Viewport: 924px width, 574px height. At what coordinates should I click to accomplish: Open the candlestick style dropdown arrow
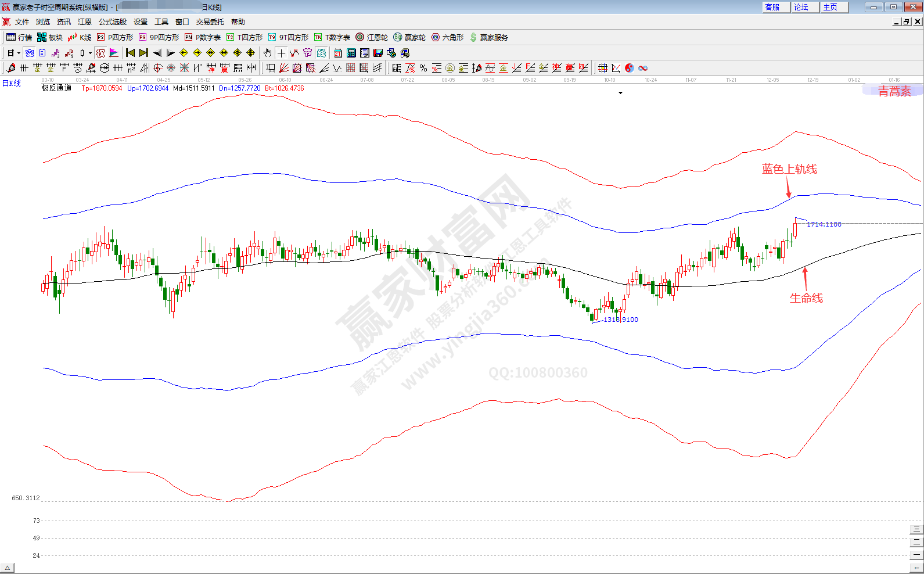[90, 53]
